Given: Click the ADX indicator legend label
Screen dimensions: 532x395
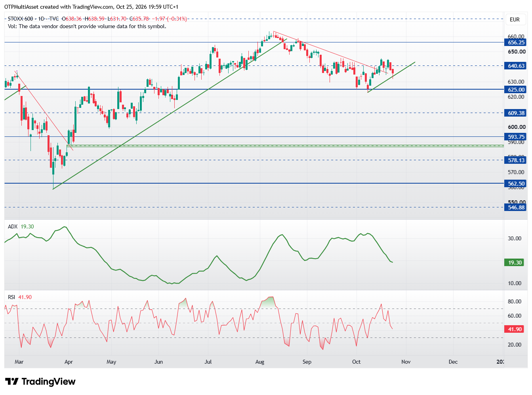Looking at the screenshot, I should tap(13, 226).
